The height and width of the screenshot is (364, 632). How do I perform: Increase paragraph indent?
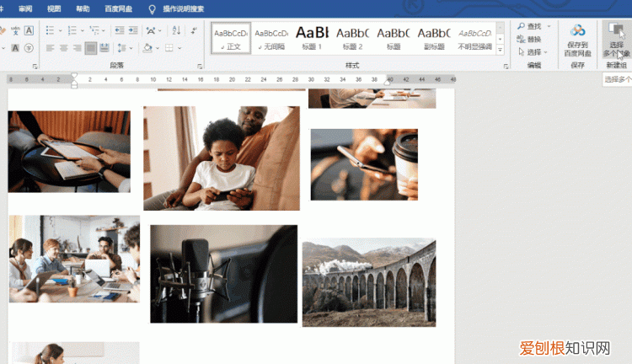[x=134, y=30]
